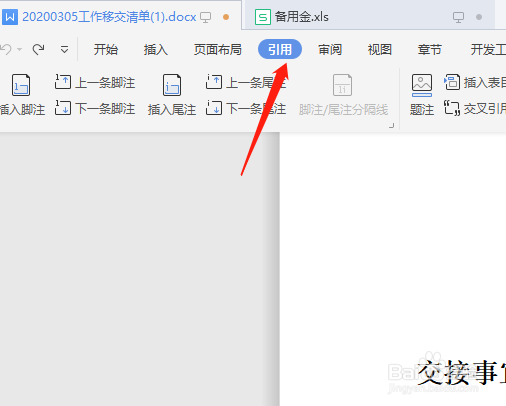
Task: Select the 引用 (References) ribbon tab
Action: (280, 49)
